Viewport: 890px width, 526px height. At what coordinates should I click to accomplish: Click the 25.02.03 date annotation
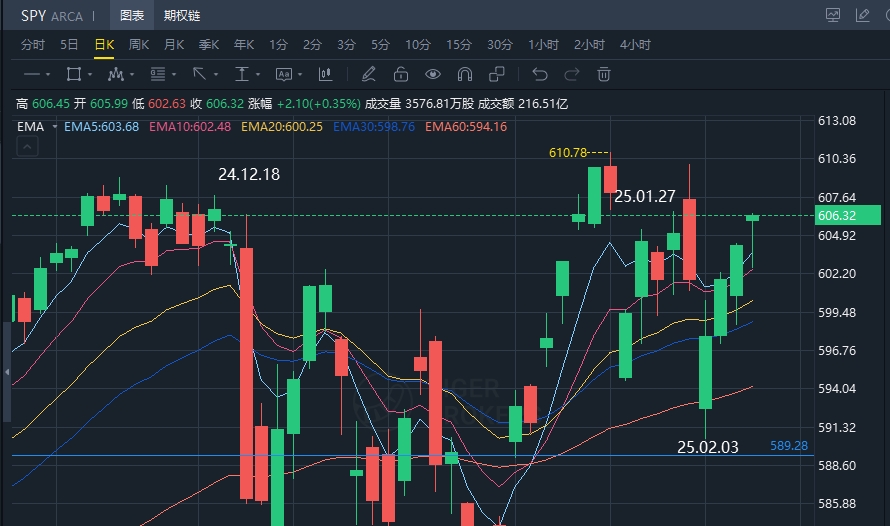click(x=708, y=447)
